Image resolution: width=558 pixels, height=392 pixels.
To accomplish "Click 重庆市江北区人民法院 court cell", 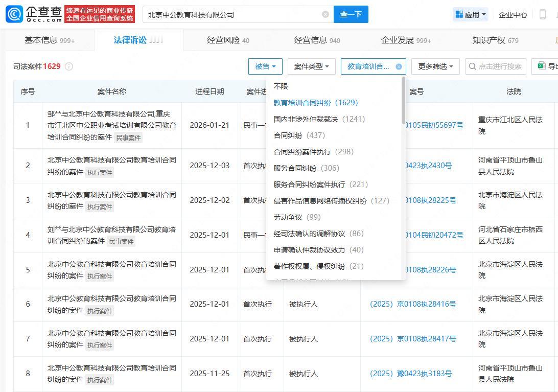I will click(x=510, y=125).
